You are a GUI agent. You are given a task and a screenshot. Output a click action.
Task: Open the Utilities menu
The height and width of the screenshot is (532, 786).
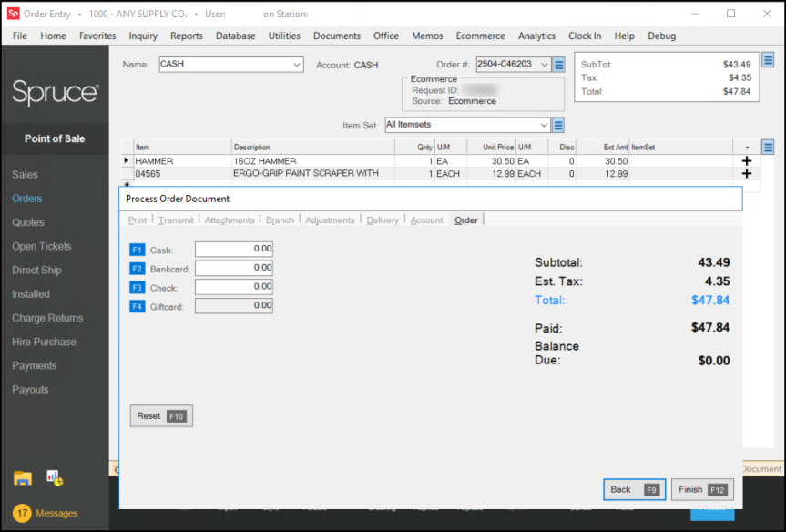point(284,36)
